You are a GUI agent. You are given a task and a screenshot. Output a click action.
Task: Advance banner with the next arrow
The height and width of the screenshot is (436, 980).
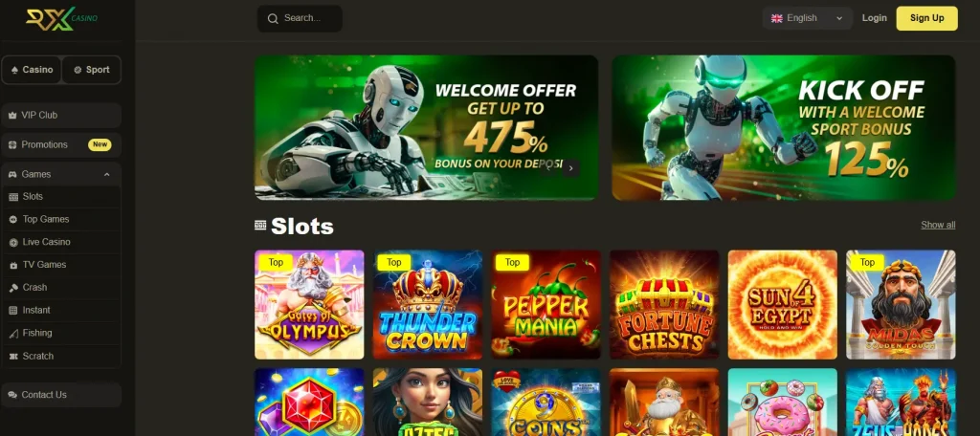point(570,168)
